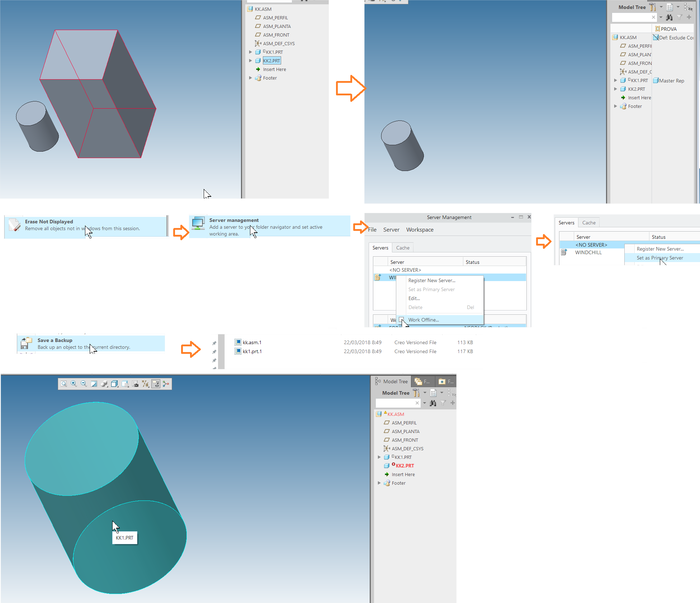Open the Named Views cube icon
Screen dimensions: 700x603
tap(114, 384)
